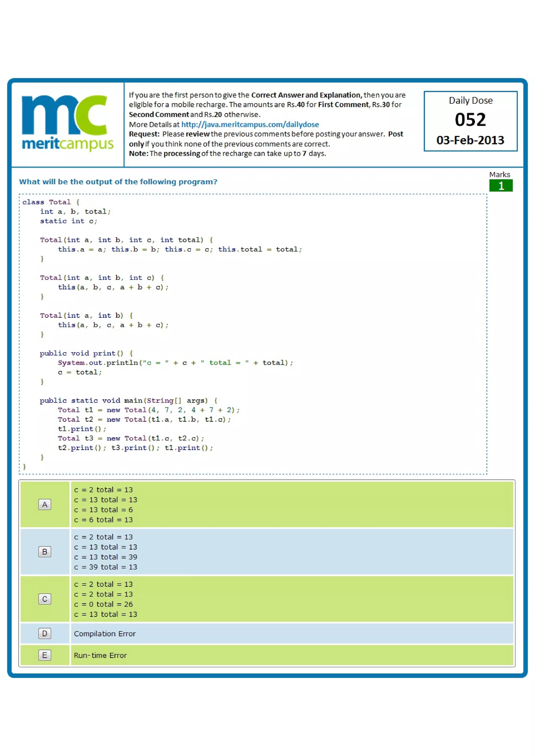The image size is (535, 756).
Task: Click the Compilation Error answer text
Action: tap(105, 633)
